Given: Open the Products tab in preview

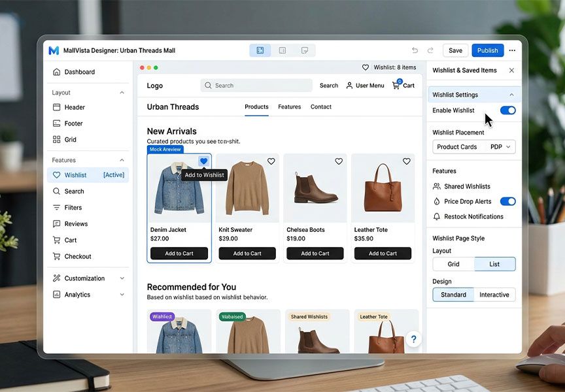Looking at the screenshot, I should point(256,107).
